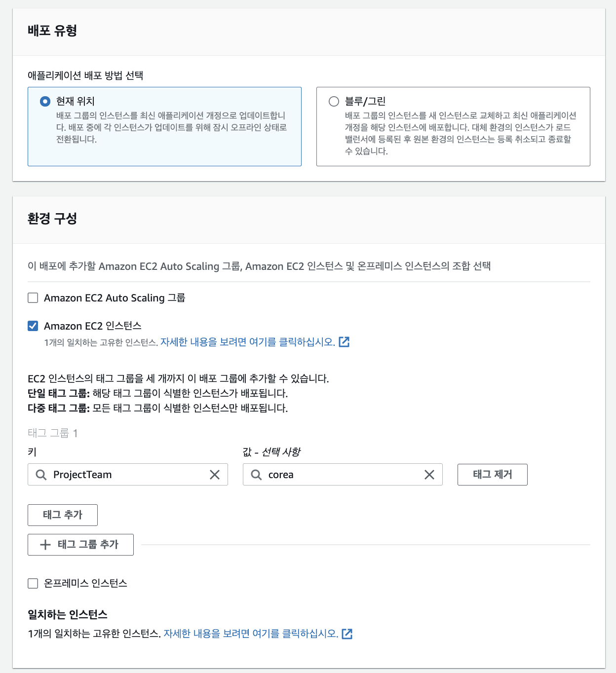
Task: Click the 태그 제거 button
Action: coord(493,475)
